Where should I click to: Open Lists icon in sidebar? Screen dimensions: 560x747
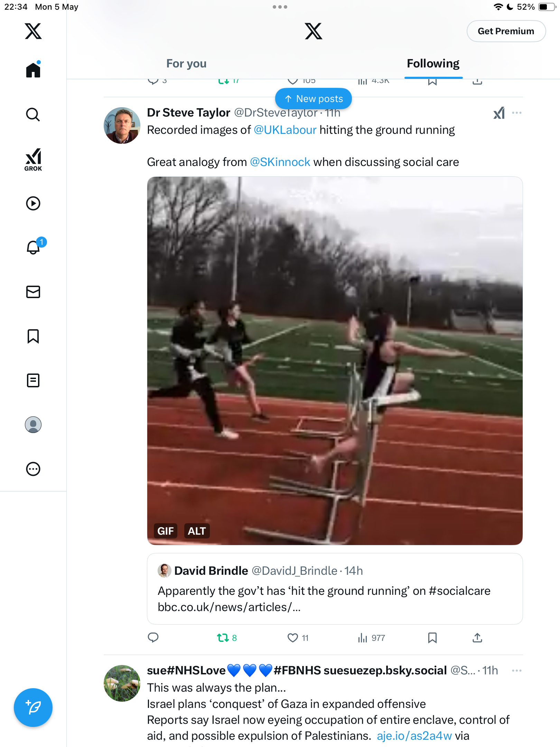(33, 380)
